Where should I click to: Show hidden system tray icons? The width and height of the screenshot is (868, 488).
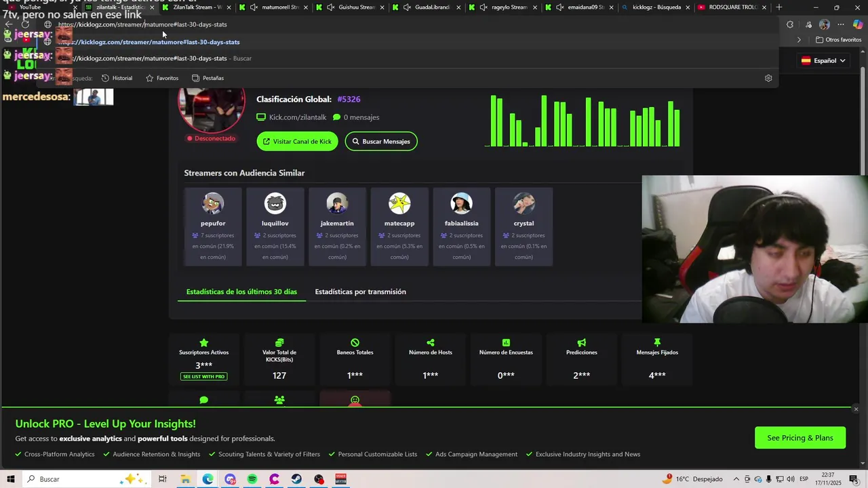point(736,479)
